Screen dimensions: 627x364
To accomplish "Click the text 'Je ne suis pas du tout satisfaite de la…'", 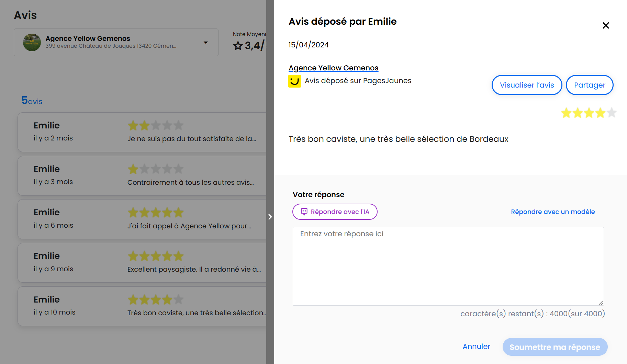I will pyautogui.click(x=192, y=139).
